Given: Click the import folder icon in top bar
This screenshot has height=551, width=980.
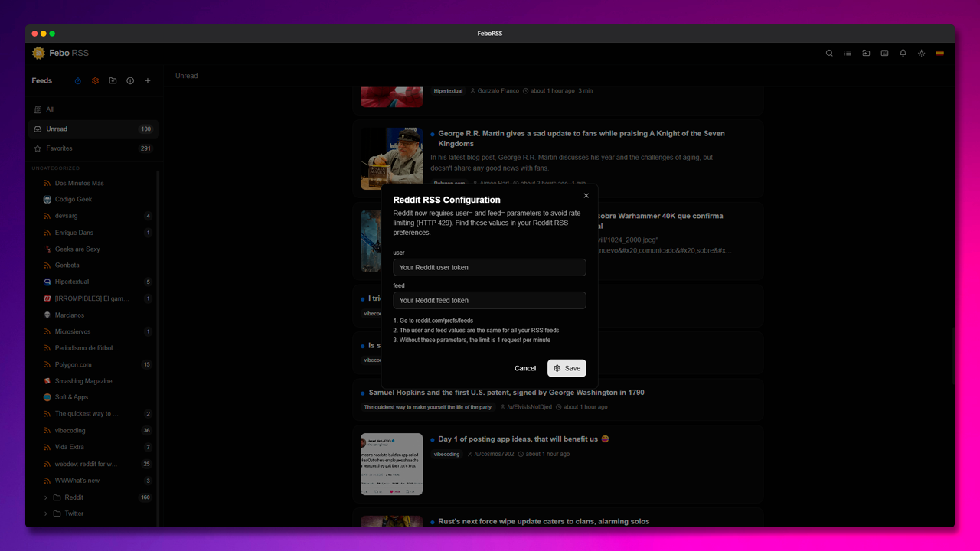Looking at the screenshot, I should tap(866, 53).
